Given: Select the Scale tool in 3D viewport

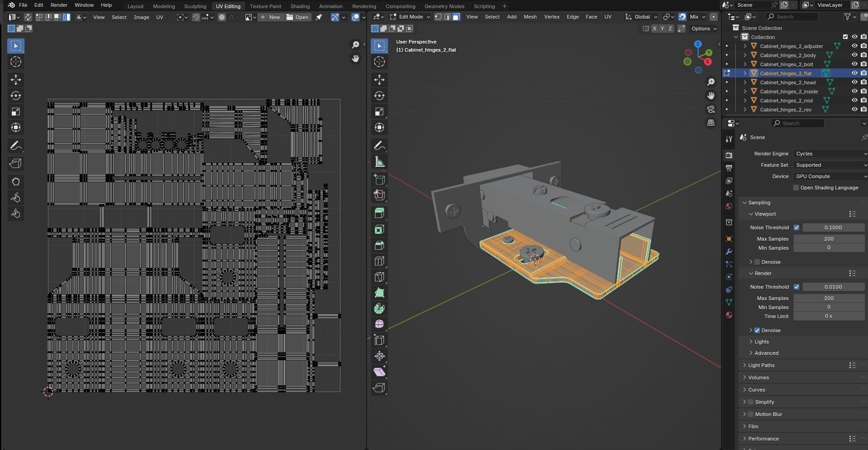Looking at the screenshot, I should (x=379, y=111).
